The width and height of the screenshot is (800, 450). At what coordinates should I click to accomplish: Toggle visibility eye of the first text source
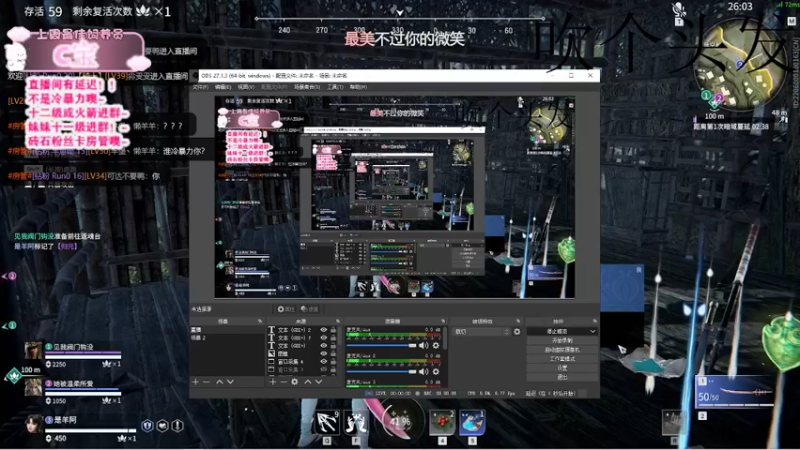(x=323, y=330)
